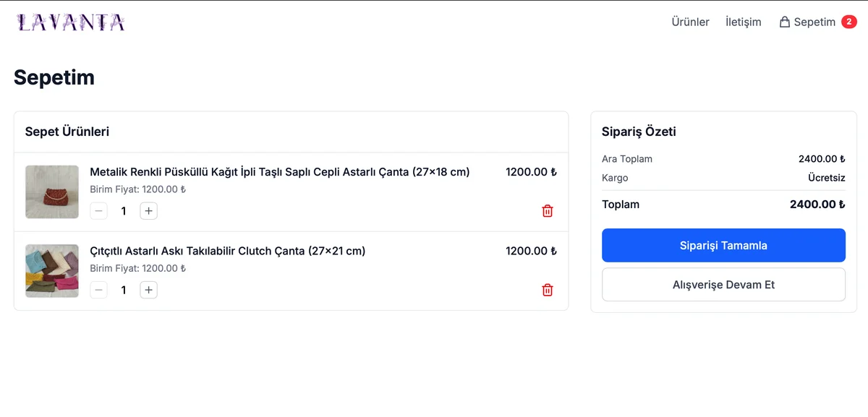Click the Sepetim page heading

[54, 77]
